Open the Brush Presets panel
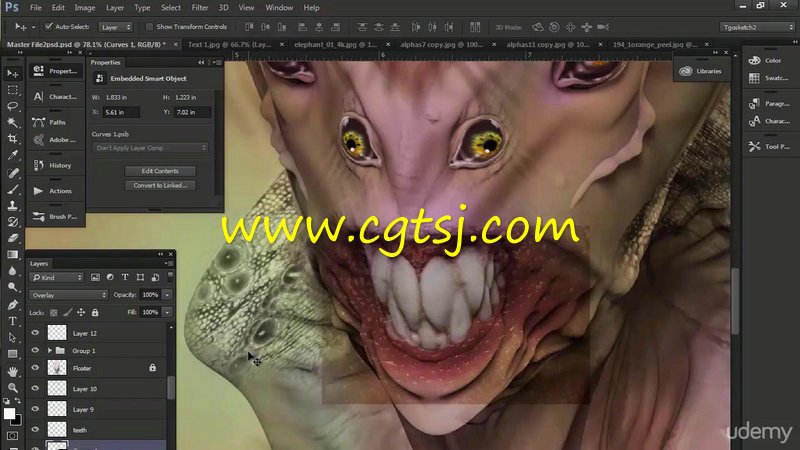800x450 pixels. click(x=55, y=217)
